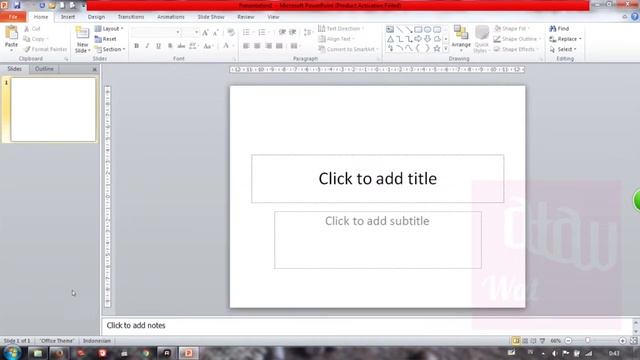Click the Shrink Font size icon
Screen dimensions: 640x360
216,32
